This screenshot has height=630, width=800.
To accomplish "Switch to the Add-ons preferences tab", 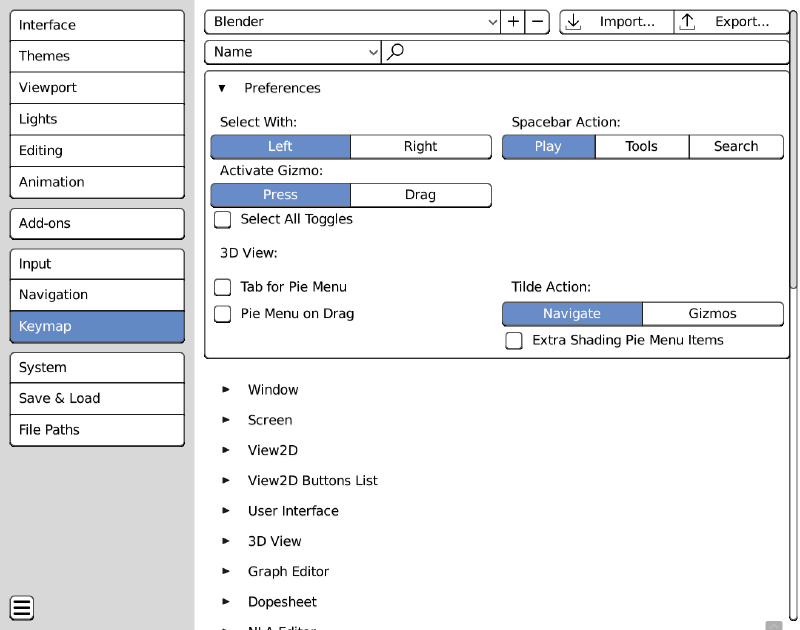I will point(97,223).
